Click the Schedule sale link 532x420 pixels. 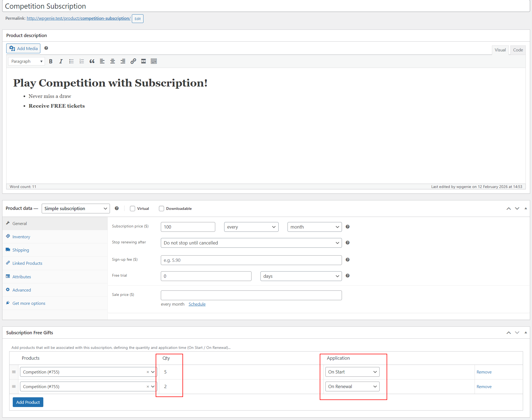[x=197, y=304]
